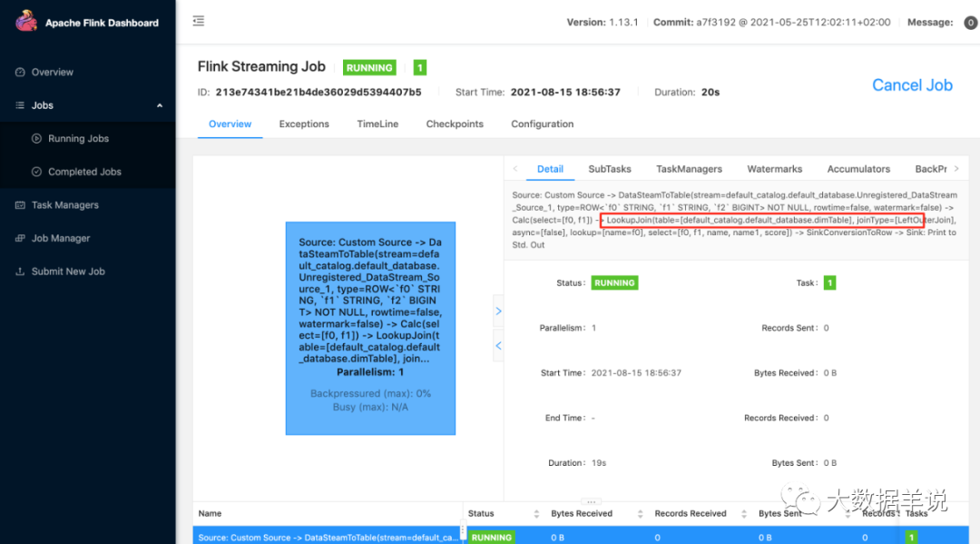Switch to the TimeLine tab
The image size is (980, 544).
coord(377,124)
